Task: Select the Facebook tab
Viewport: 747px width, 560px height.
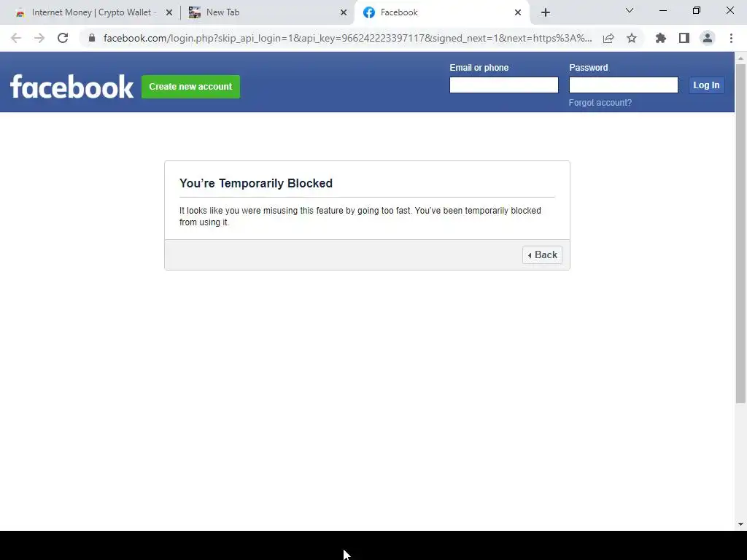Action: [x=442, y=12]
